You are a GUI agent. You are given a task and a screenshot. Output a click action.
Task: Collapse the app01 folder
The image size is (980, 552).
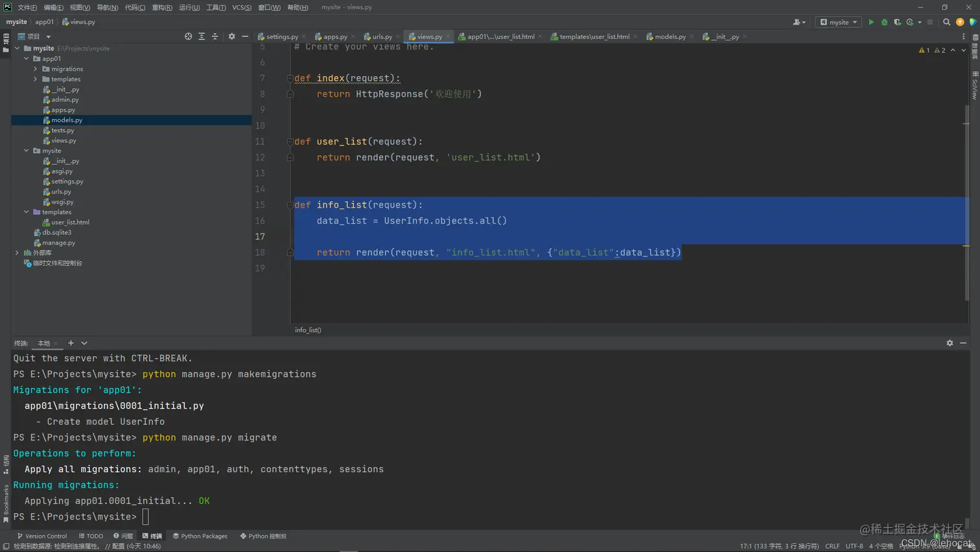pyautogui.click(x=27, y=58)
